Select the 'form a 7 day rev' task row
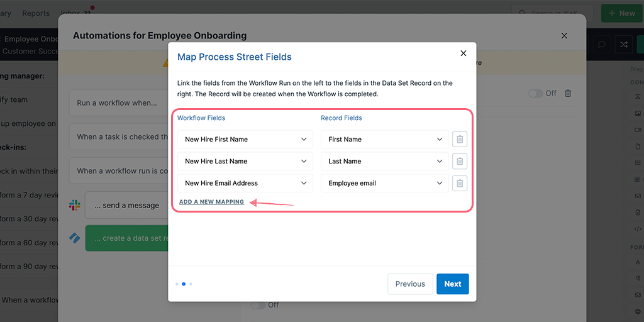This screenshot has height=322, width=644. [29, 195]
